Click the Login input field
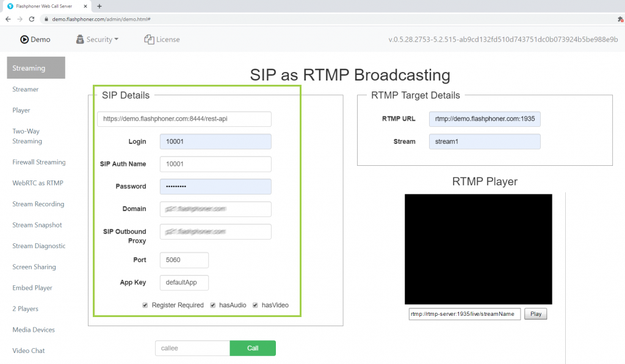This screenshot has height=364, width=625. 215,141
